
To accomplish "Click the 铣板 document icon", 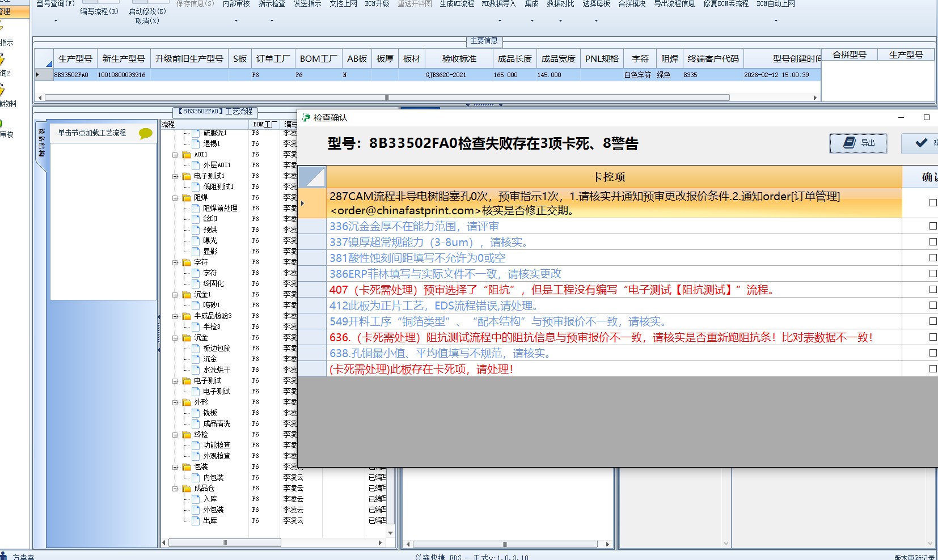I will [x=196, y=413].
